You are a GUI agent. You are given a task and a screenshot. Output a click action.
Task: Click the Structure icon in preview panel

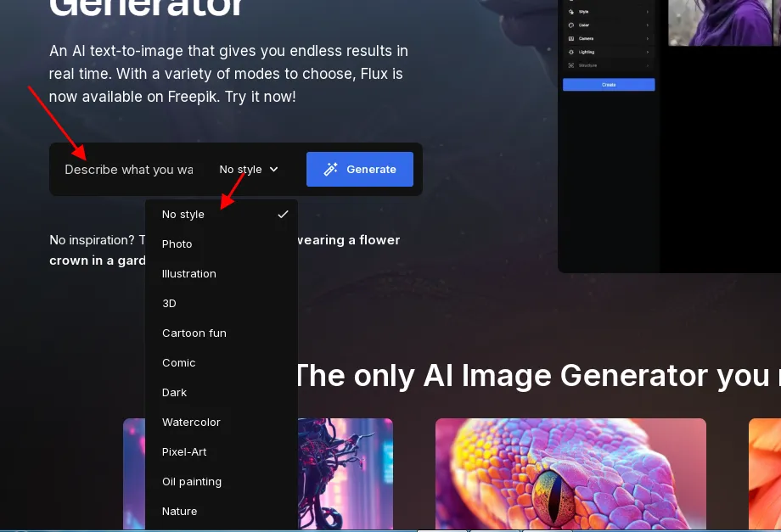pyautogui.click(x=570, y=65)
